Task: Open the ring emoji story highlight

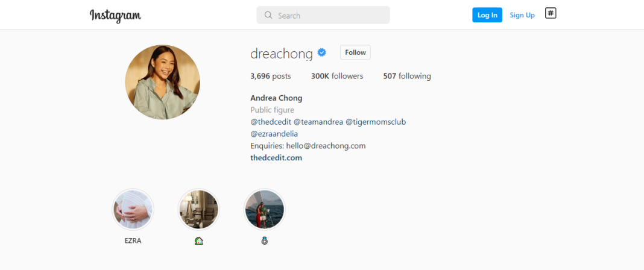Action: [x=265, y=209]
